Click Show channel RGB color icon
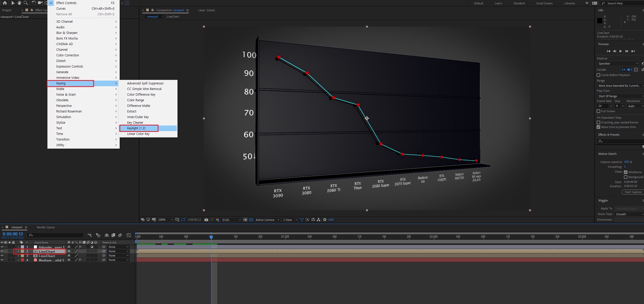Viewport: 644px width, 304px height. [218, 220]
